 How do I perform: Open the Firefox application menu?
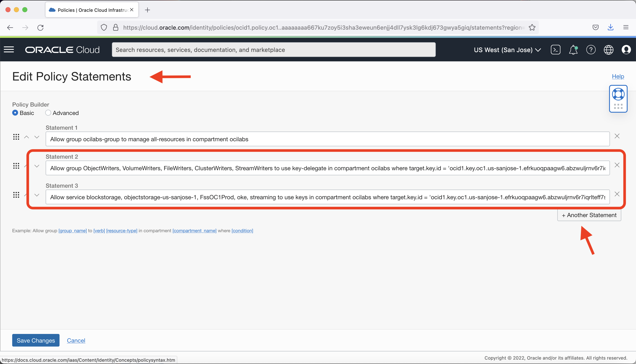626,27
